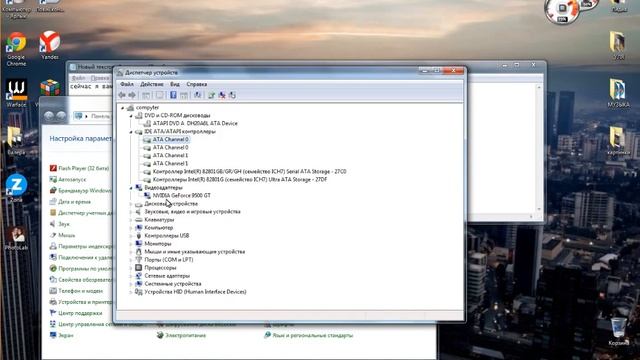
Task: Click the green Update driver toolbar icon
Action: pyautogui.click(x=211, y=95)
